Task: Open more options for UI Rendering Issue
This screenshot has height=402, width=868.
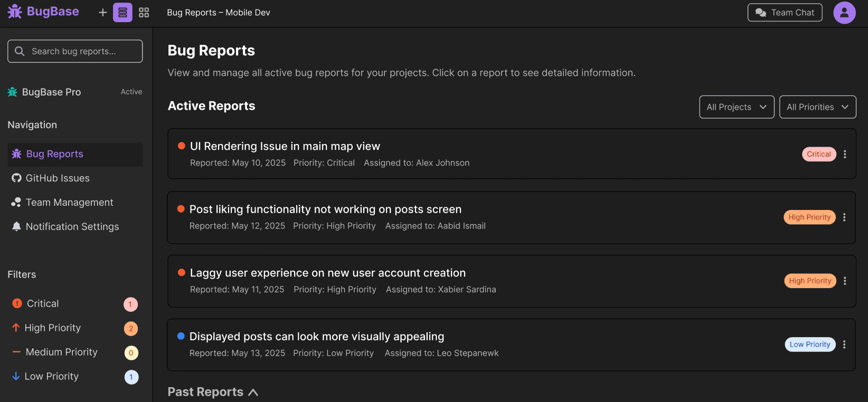Action: click(x=845, y=154)
